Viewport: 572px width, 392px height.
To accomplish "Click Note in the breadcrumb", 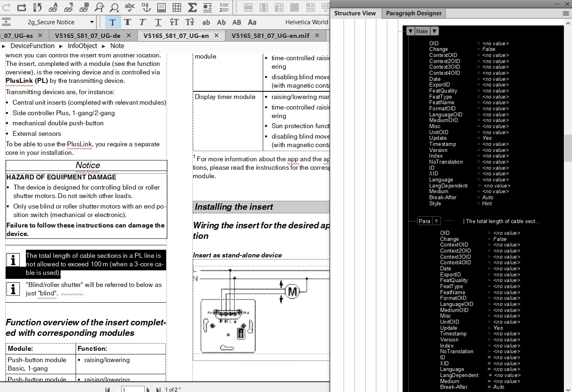I will (x=117, y=46).
